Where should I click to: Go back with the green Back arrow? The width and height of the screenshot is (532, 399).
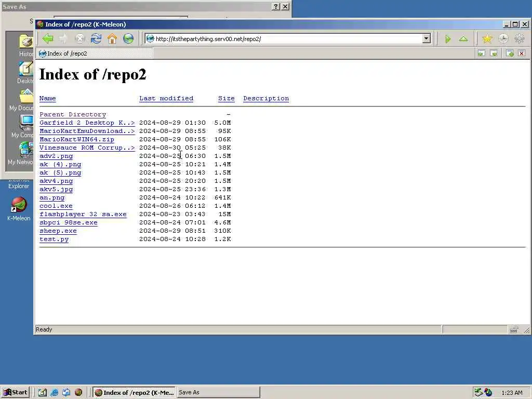coord(48,38)
